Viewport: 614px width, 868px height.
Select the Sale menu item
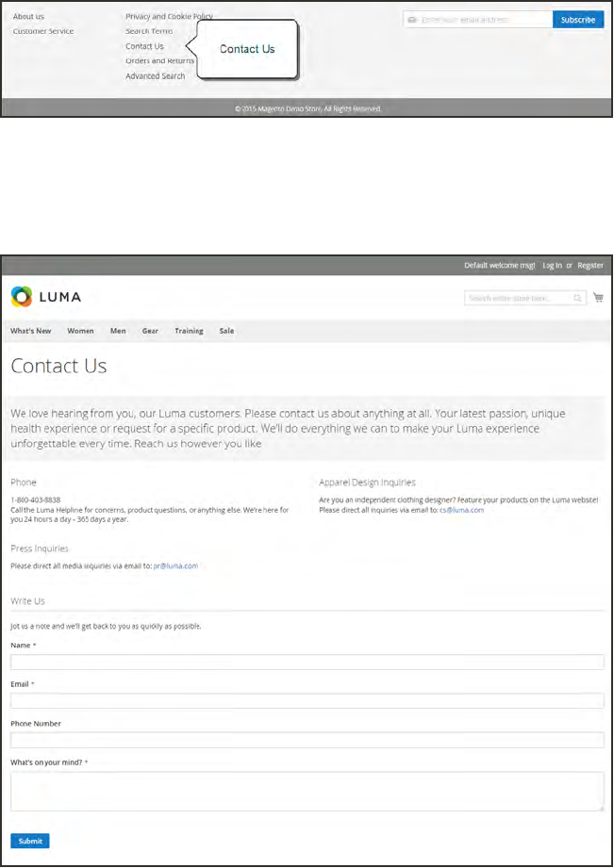tap(226, 331)
